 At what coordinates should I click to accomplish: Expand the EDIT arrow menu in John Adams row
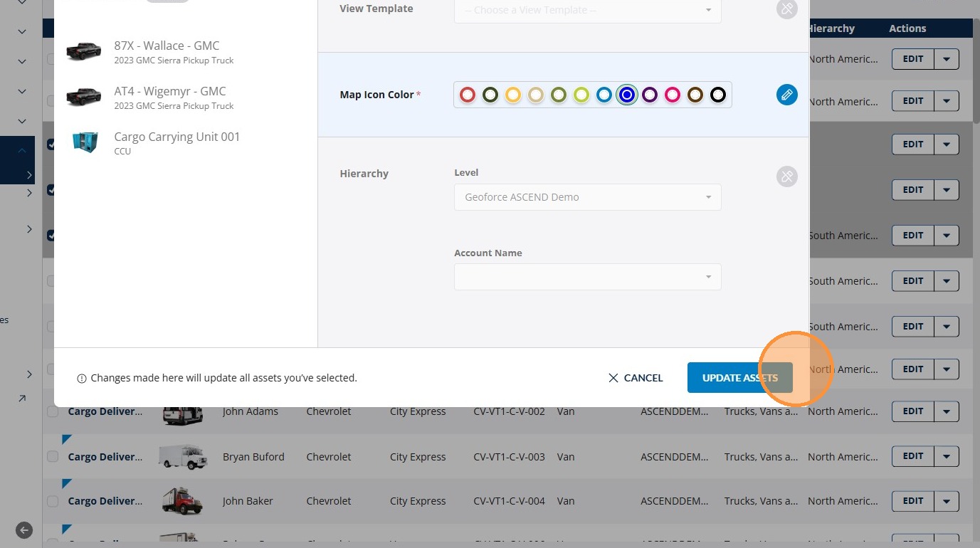(x=947, y=411)
